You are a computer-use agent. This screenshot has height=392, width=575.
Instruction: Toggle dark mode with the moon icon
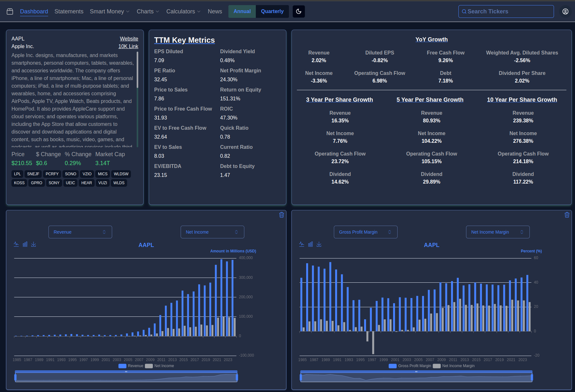tap(298, 11)
